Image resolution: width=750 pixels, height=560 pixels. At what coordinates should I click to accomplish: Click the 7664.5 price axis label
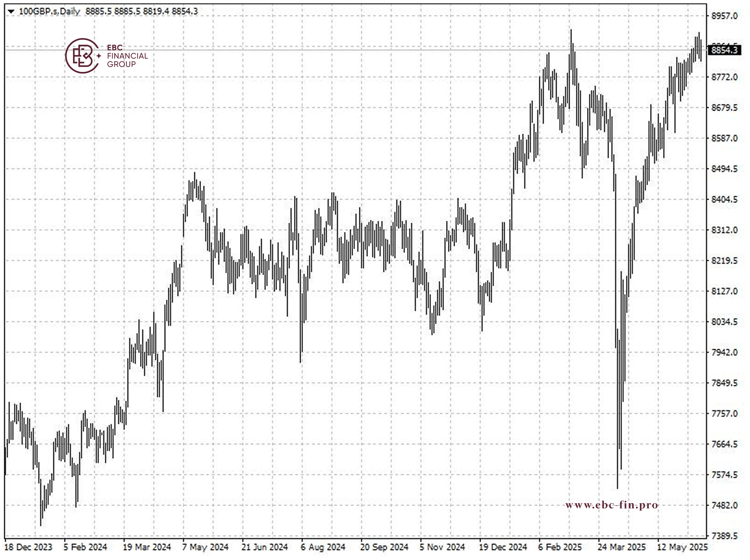click(725, 444)
